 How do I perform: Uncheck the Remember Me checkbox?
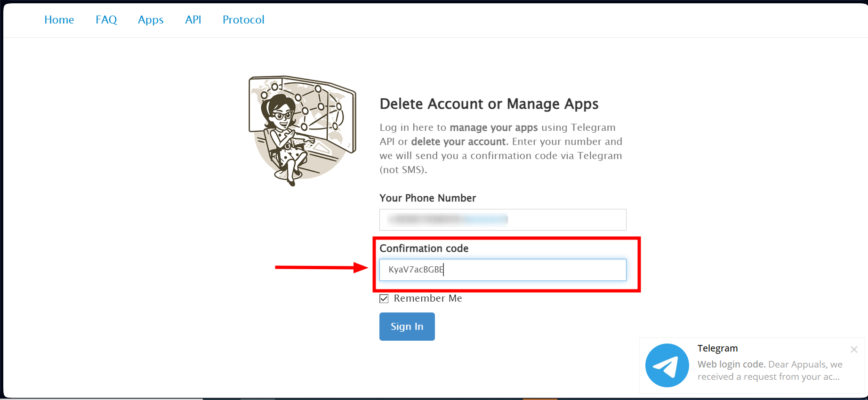(x=384, y=299)
